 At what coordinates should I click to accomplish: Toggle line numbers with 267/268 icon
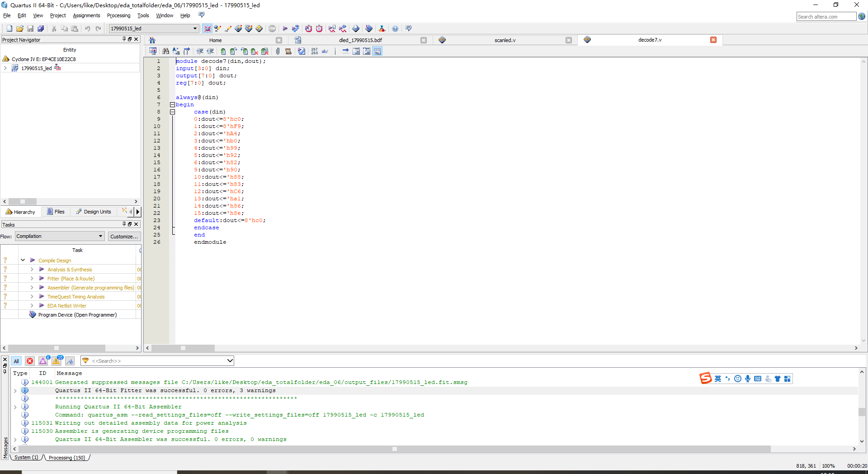coord(315,51)
